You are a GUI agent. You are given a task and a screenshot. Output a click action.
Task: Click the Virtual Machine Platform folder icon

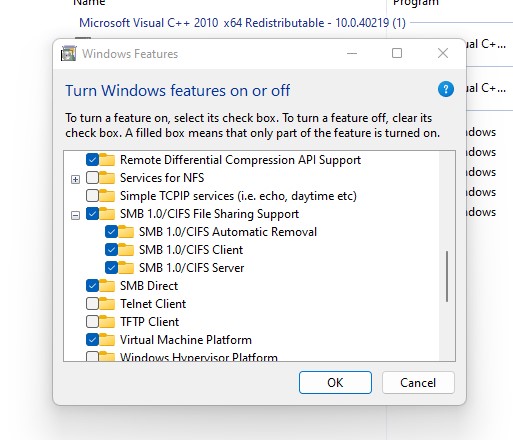pos(107,339)
